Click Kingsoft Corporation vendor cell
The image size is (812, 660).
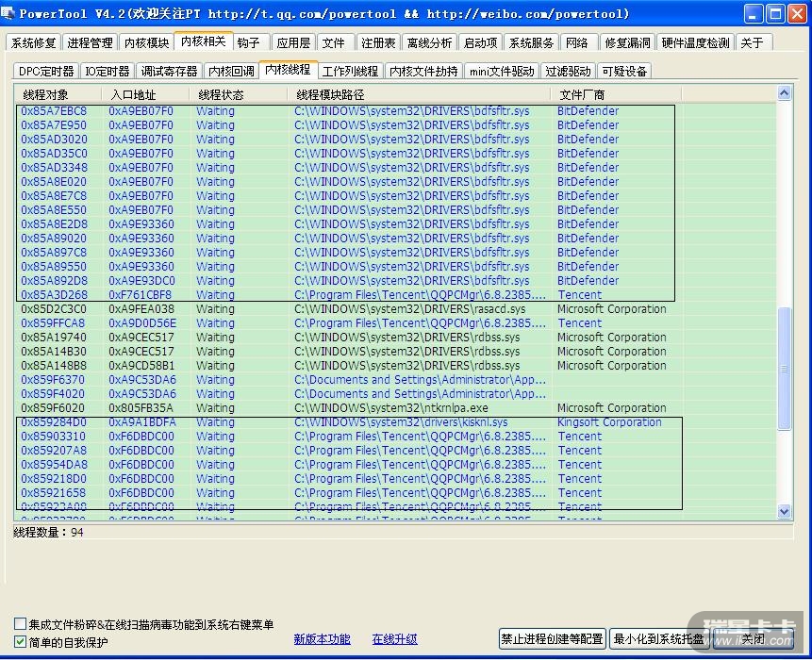pos(609,421)
